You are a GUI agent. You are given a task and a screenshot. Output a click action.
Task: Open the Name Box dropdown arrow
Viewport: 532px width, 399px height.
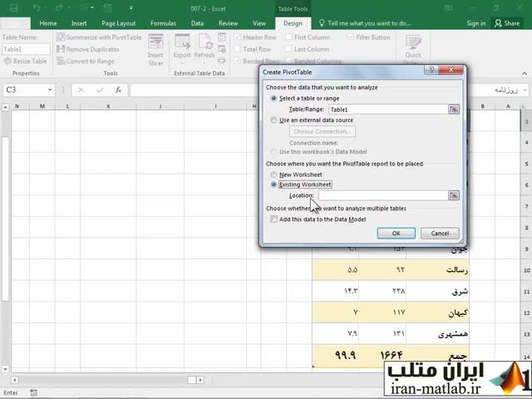[50, 90]
